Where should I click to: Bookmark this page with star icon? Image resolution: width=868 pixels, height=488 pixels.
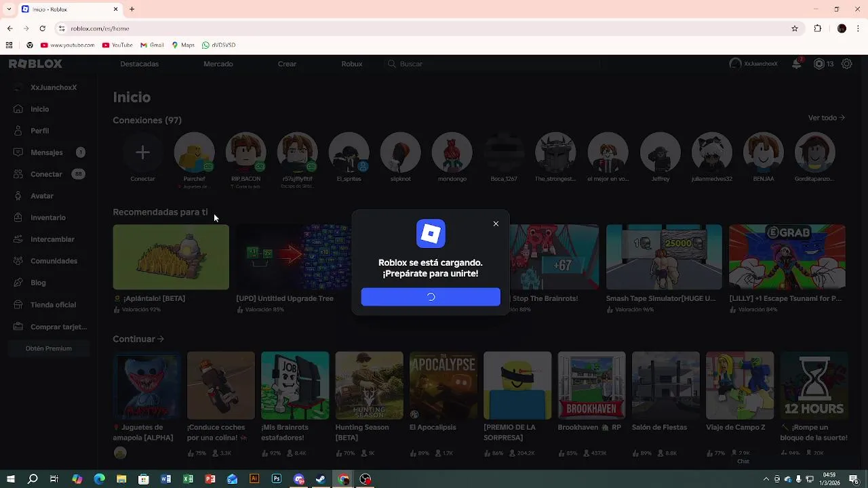point(795,28)
